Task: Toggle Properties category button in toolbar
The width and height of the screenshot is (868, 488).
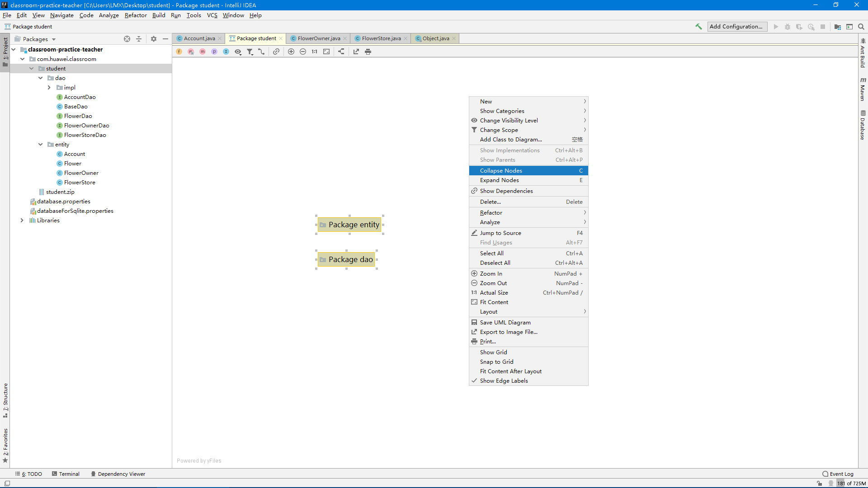Action: [x=214, y=52]
